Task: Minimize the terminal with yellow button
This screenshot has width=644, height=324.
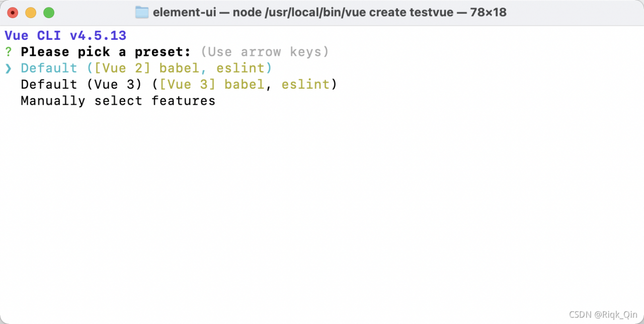Action: click(x=31, y=13)
